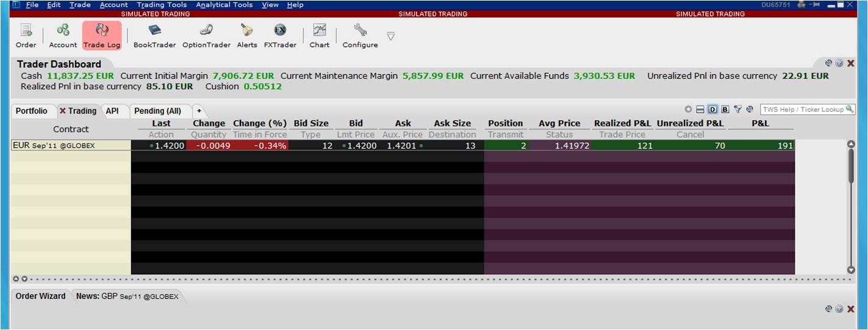This screenshot has height=330, width=868.
Task: Open the Analytical Tools menu
Action: pos(224,5)
